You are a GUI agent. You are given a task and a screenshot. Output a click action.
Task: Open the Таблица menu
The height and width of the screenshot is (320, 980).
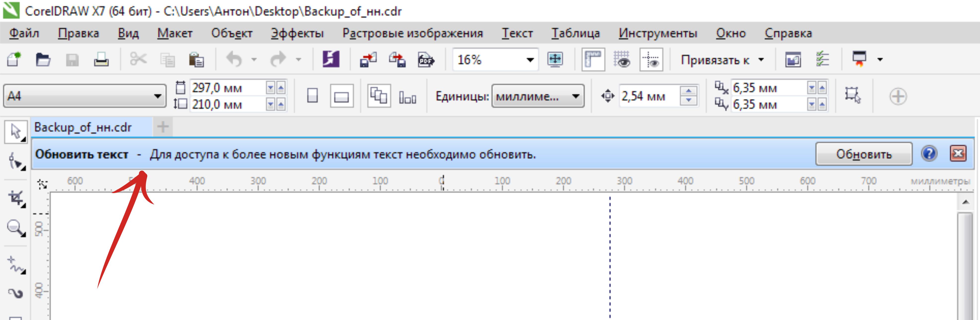pyautogui.click(x=576, y=33)
